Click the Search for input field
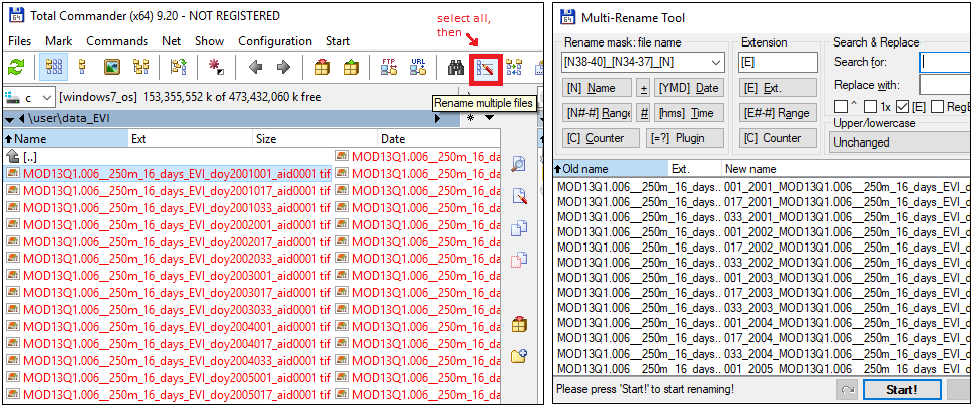The width and height of the screenshot is (978, 409). coord(945,63)
